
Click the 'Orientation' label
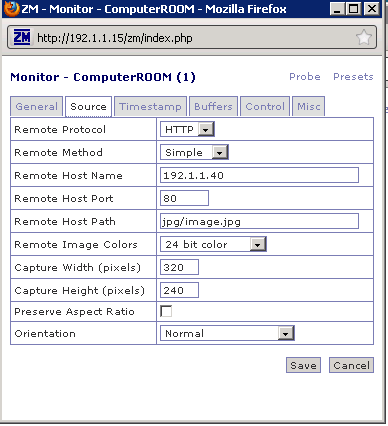click(45, 334)
